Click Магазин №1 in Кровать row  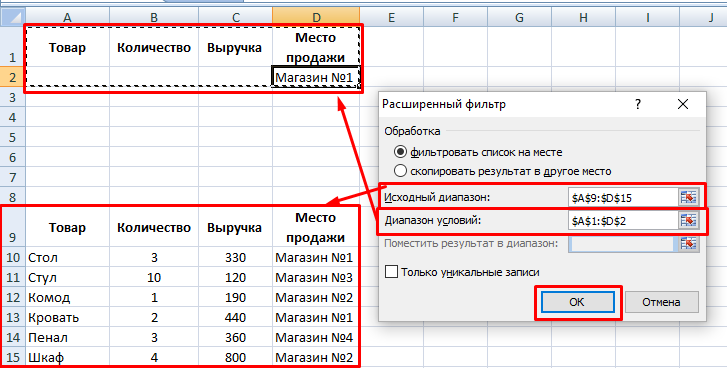pyautogui.click(x=316, y=317)
